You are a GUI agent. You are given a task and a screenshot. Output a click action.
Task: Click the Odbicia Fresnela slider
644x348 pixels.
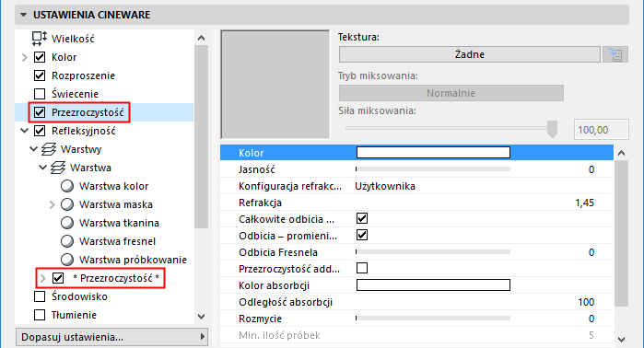[x=433, y=252]
